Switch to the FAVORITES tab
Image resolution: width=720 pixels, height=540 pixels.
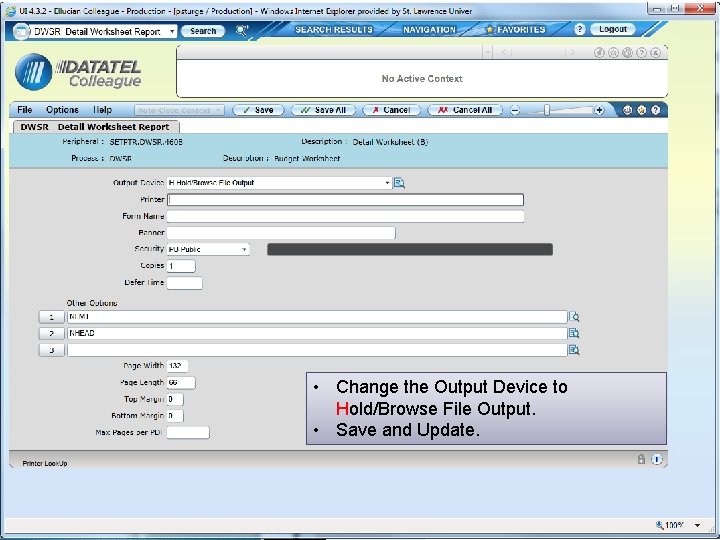click(x=516, y=30)
